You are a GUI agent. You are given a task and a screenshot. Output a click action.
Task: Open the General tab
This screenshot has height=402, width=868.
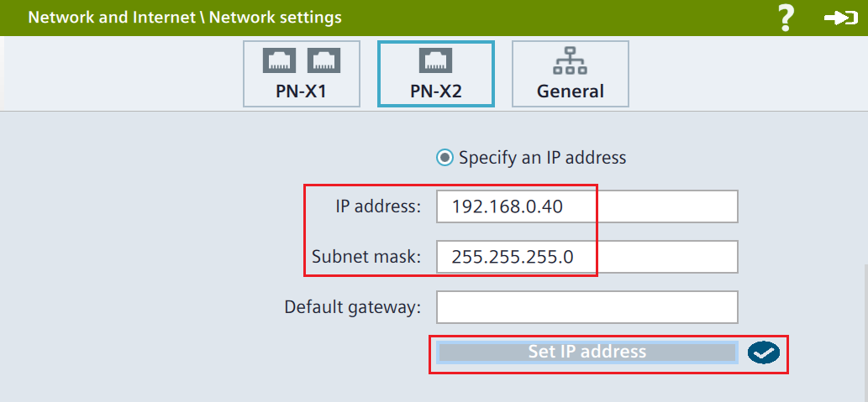pyautogui.click(x=570, y=74)
